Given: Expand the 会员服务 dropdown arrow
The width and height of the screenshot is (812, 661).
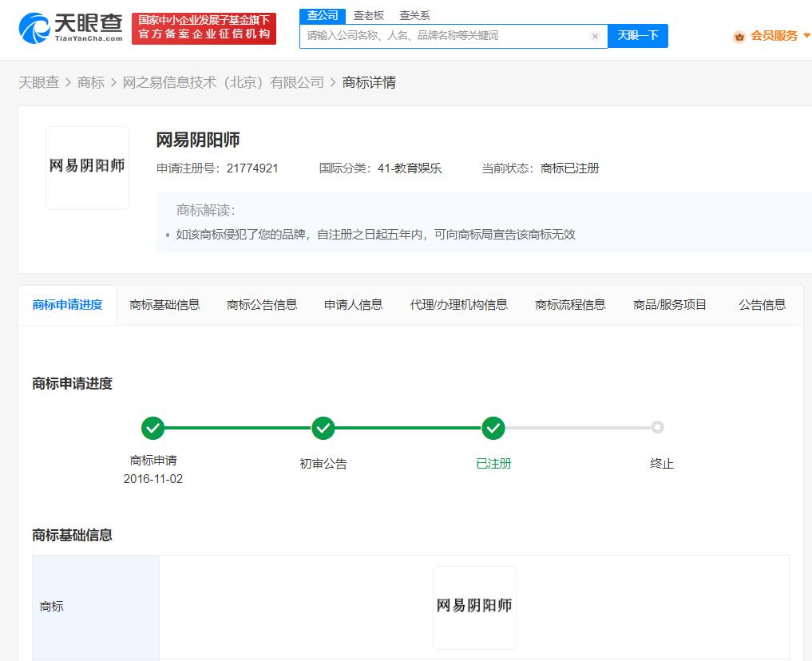Looking at the screenshot, I should [806, 36].
